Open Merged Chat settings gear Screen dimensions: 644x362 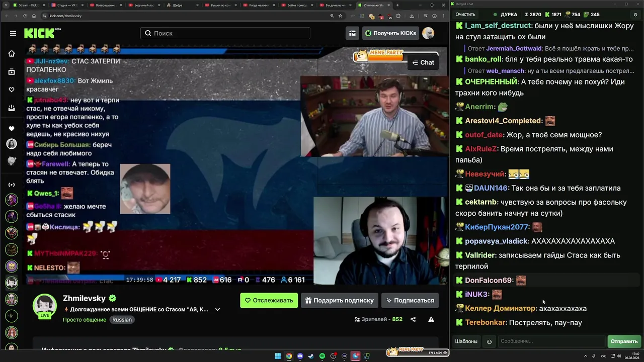coord(635,15)
